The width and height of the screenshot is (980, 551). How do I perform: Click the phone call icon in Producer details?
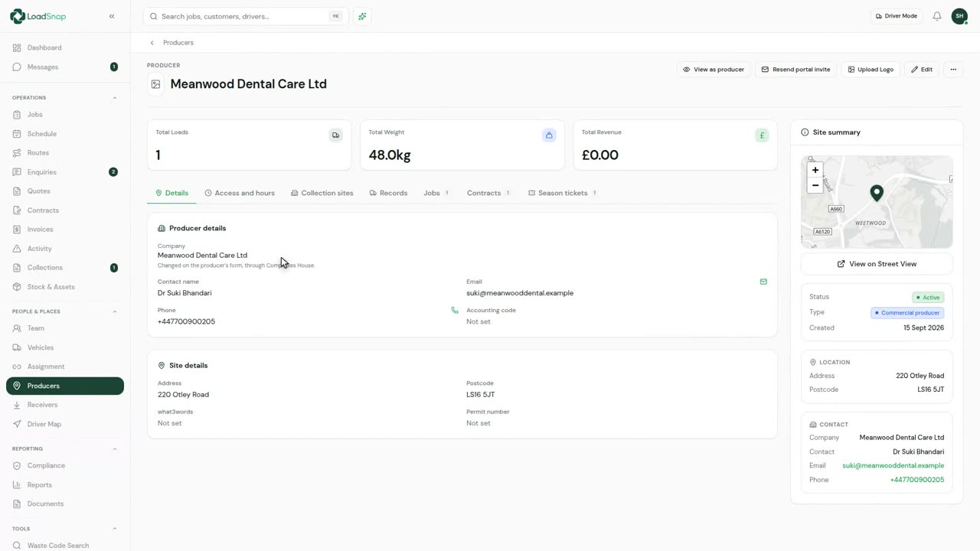pyautogui.click(x=455, y=311)
